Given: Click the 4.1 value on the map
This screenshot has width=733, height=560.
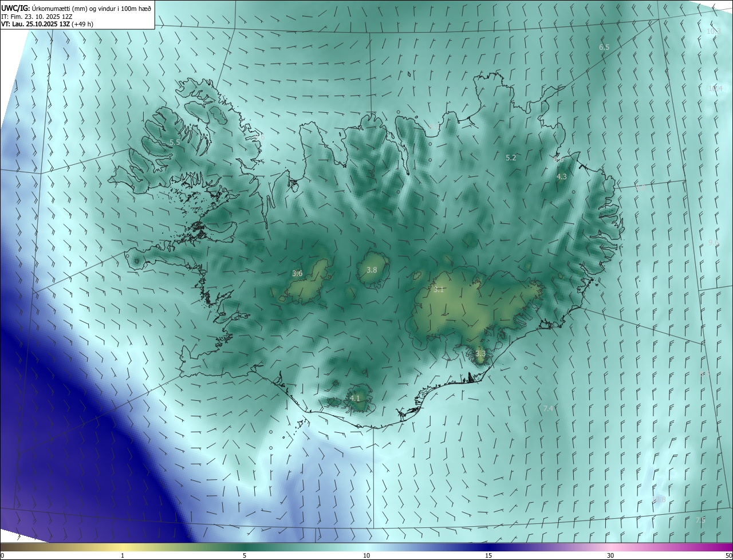Looking at the screenshot, I should (355, 398).
